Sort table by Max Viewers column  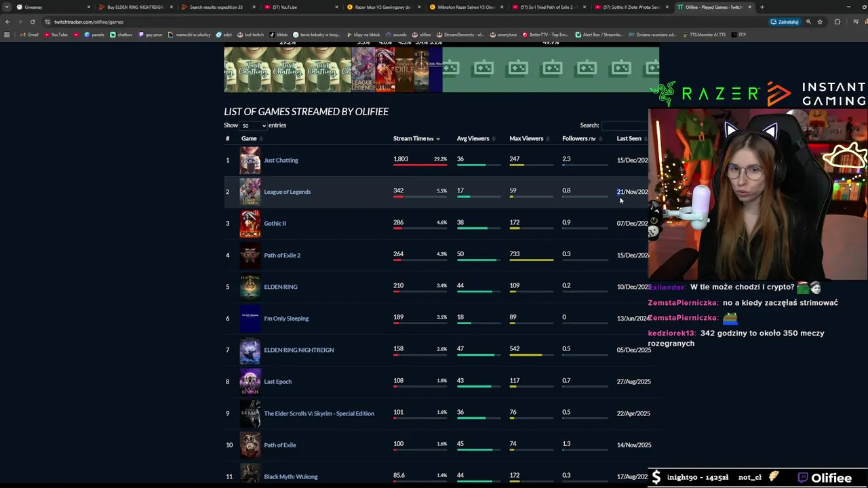coord(529,138)
